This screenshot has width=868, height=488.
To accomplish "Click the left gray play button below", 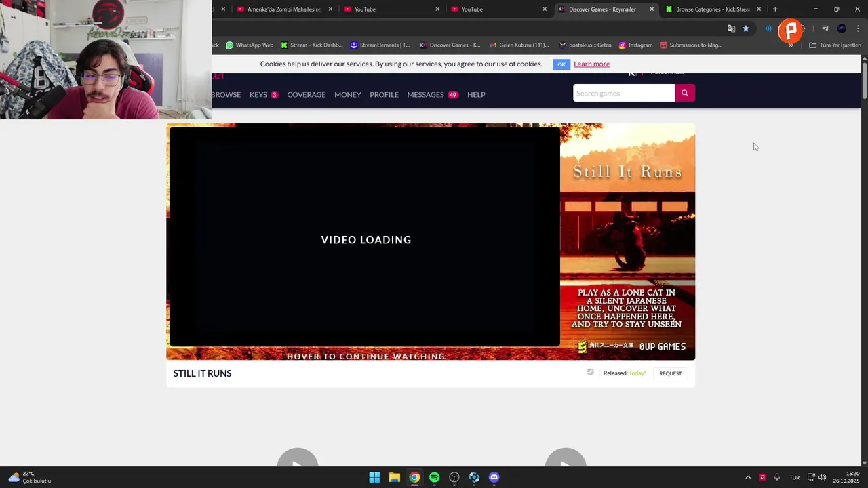I will click(x=297, y=457).
